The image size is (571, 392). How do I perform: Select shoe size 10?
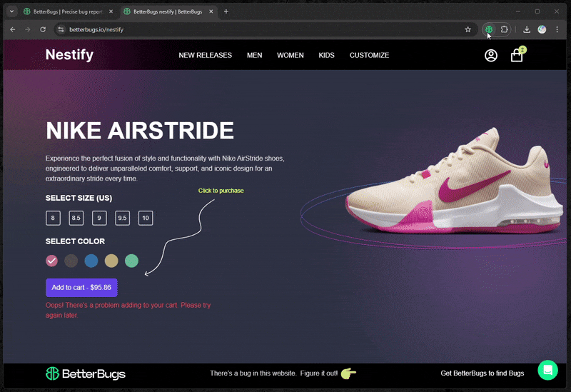(146, 218)
